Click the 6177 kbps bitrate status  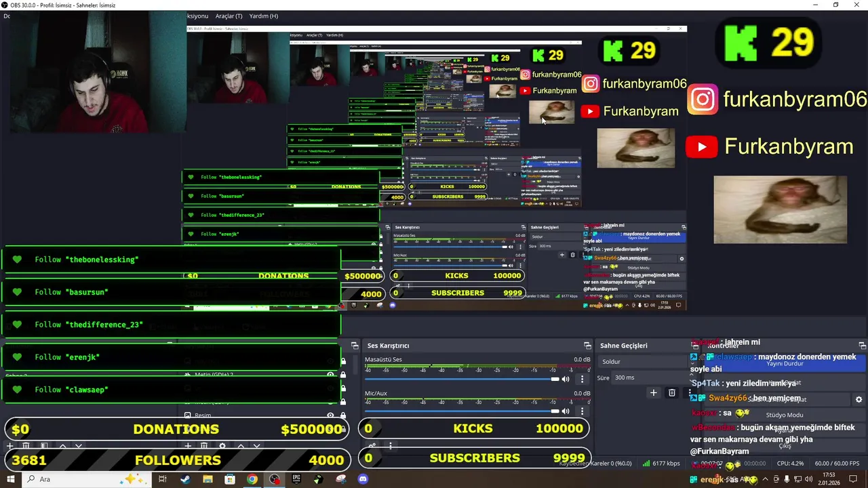pyautogui.click(x=661, y=464)
